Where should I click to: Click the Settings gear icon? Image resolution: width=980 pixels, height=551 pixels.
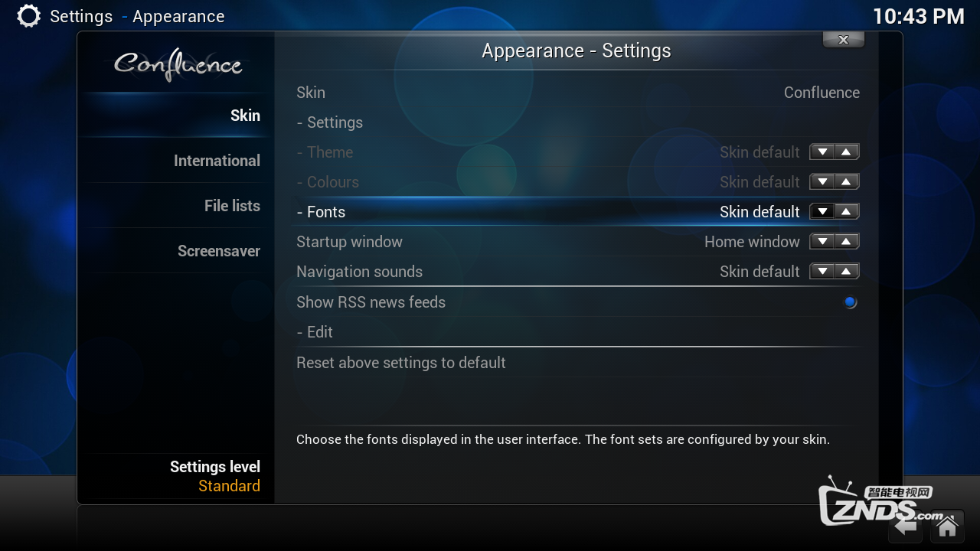click(28, 16)
